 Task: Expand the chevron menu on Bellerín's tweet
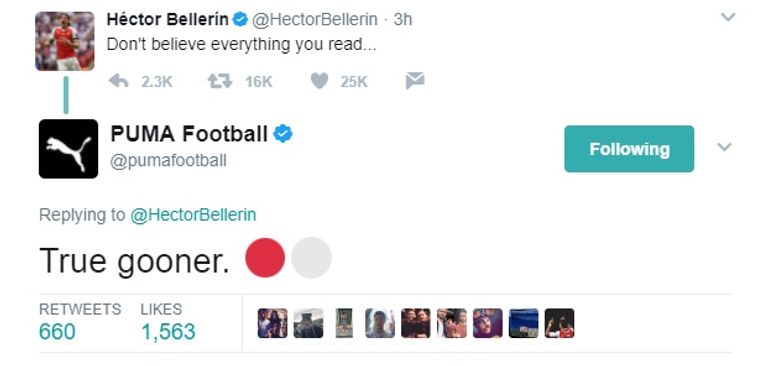click(728, 18)
